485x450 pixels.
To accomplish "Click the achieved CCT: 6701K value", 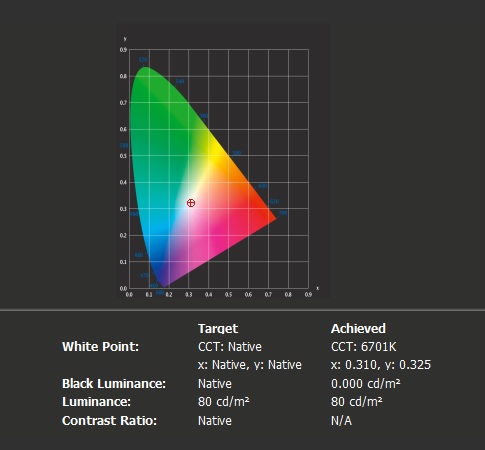I will tap(364, 347).
